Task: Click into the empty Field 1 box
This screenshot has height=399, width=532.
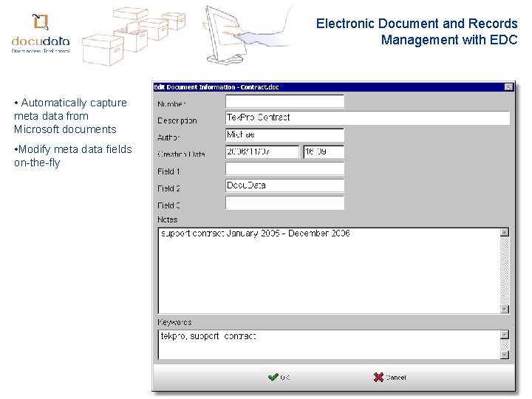Action: 284,168
